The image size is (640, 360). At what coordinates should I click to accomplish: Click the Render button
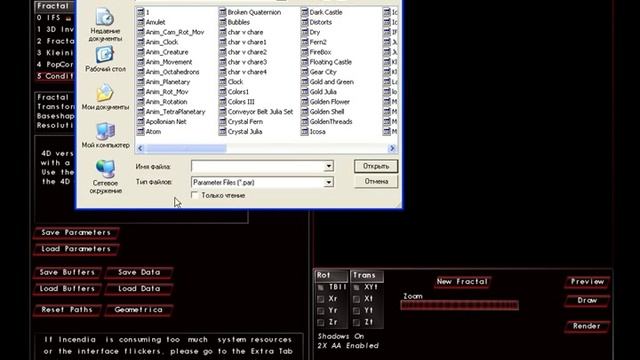[587, 326]
